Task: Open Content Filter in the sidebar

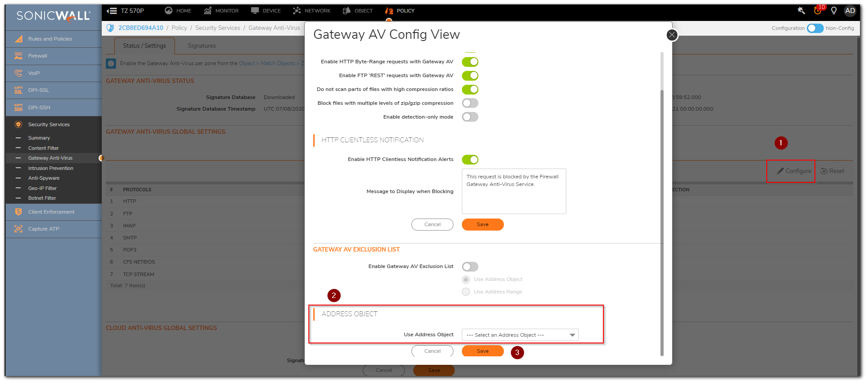Action: click(x=43, y=148)
